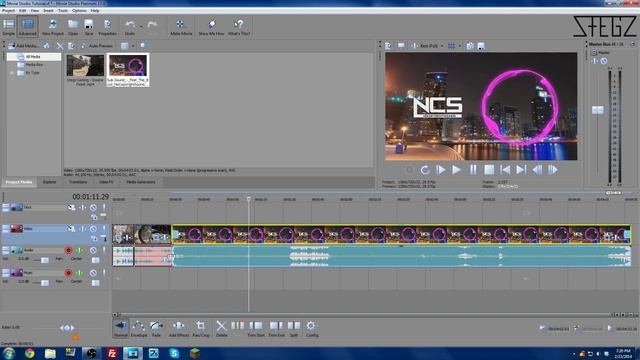The width and height of the screenshot is (640, 360).
Task: Step to next frame
Action: [553, 170]
